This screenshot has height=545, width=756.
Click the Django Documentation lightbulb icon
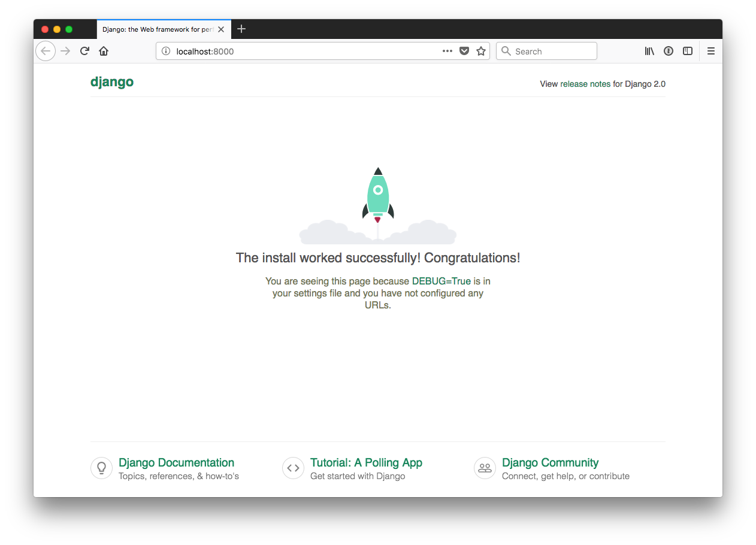click(x=101, y=468)
